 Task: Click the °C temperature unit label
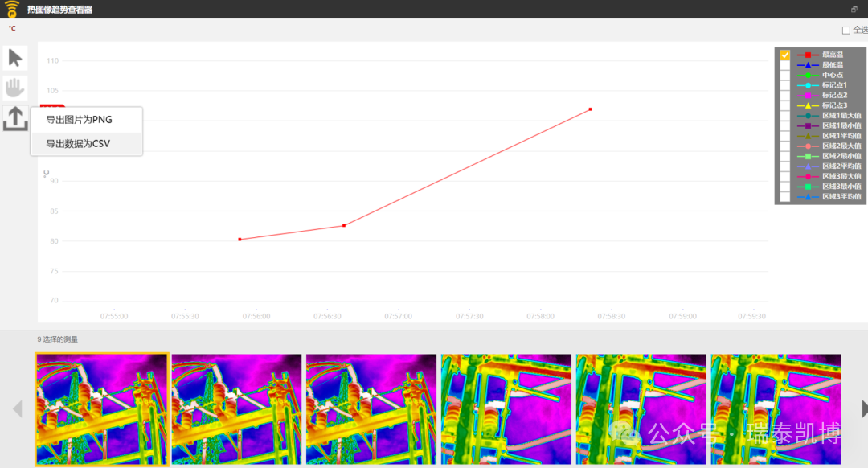pyautogui.click(x=12, y=29)
